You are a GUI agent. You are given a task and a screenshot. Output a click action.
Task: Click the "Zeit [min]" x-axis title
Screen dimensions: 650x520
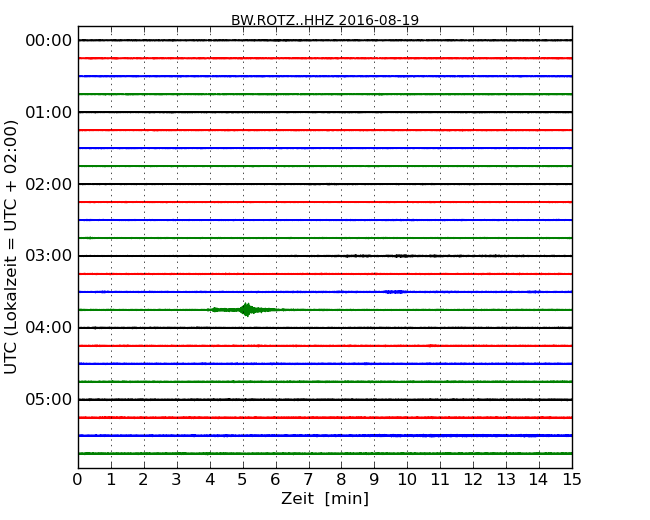coord(325,499)
